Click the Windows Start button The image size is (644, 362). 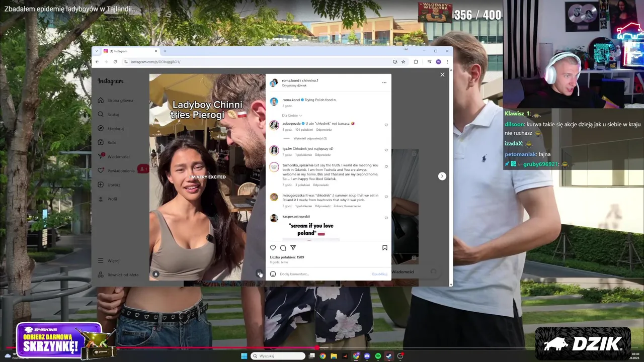(244, 356)
